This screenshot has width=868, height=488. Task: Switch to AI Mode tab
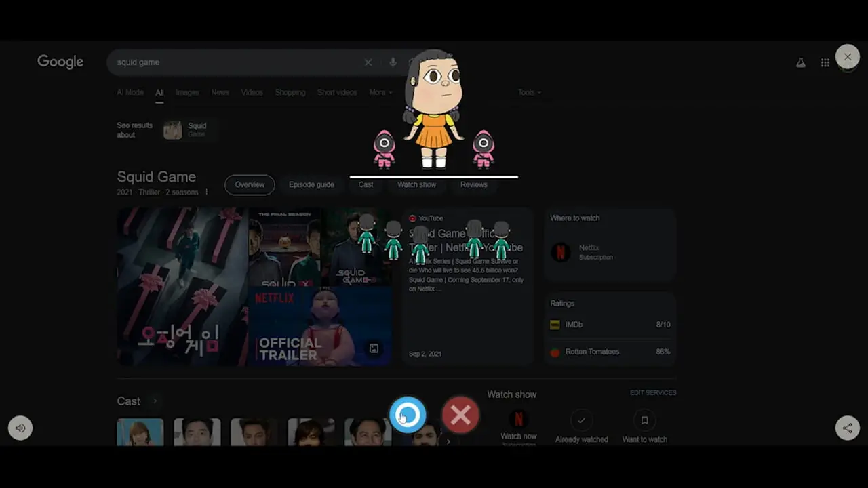pos(130,92)
